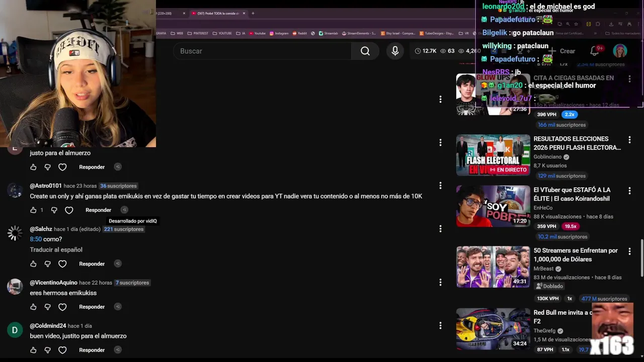Click 'Traducir al español' under Salchz comment

coord(56,250)
